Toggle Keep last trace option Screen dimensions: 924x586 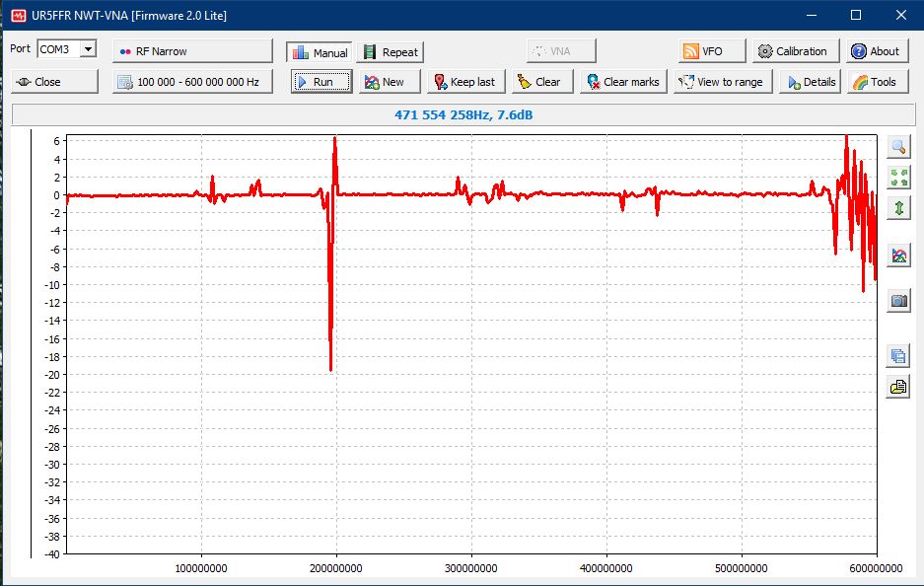click(x=464, y=82)
